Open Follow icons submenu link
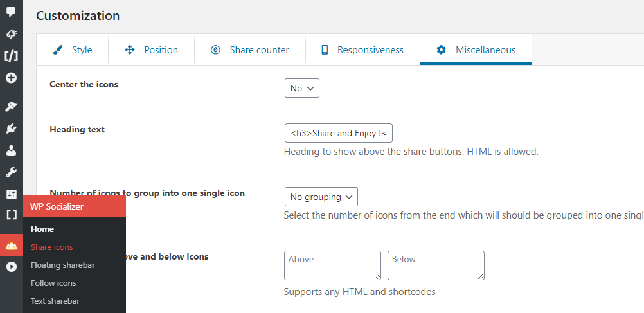Viewport: 644px width, 313px height. click(53, 283)
